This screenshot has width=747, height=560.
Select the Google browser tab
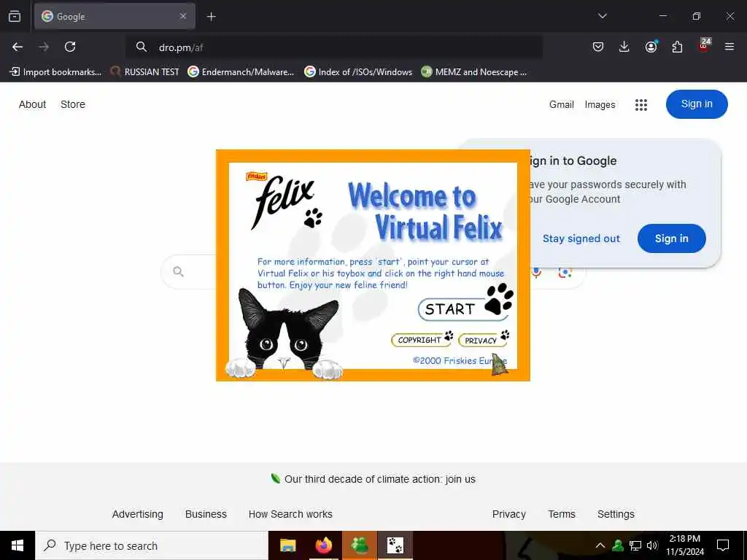click(x=115, y=16)
